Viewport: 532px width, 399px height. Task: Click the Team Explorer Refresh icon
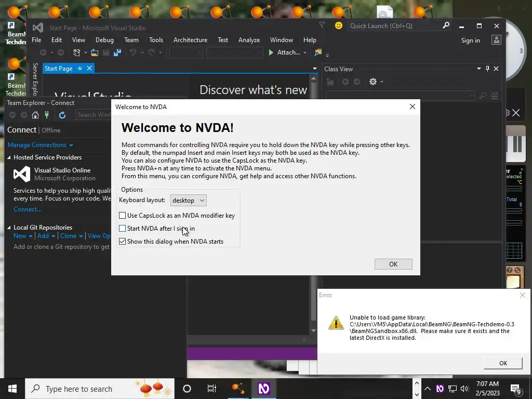pyautogui.click(x=62, y=115)
